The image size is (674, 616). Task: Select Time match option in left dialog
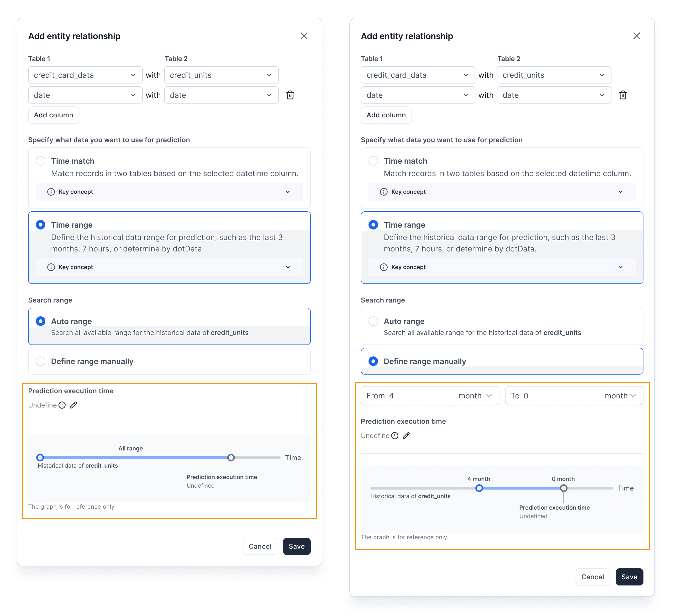click(x=40, y=161)
